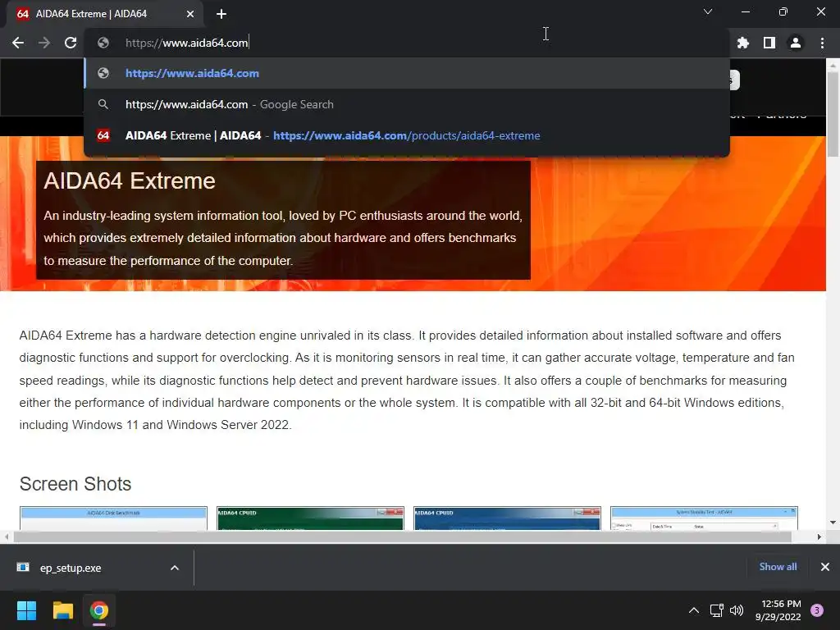Click the globe icon in the address bar
This screenshot has width=840, height=630.
tap(103, 43)
